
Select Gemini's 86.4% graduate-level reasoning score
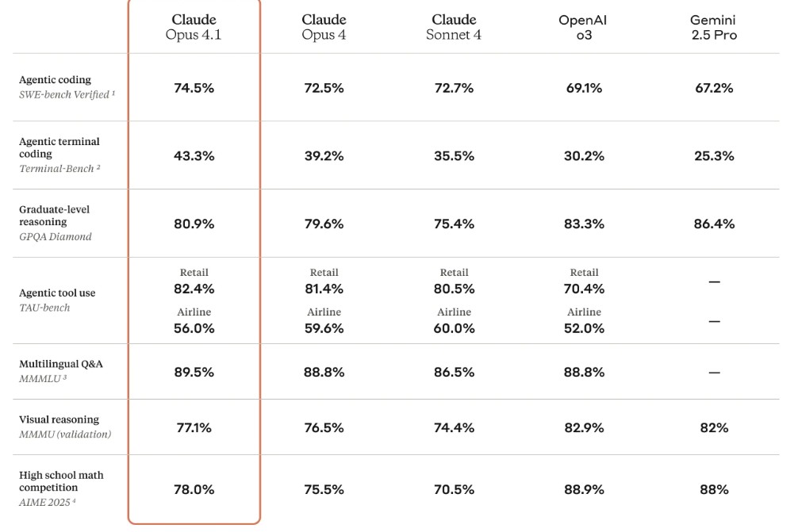714,224
